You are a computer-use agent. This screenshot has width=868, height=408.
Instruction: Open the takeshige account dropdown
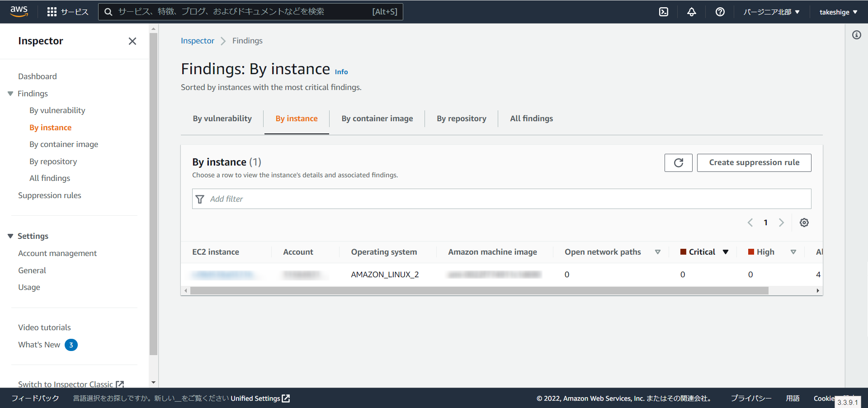pyautogui.click(x=838, y=12)
